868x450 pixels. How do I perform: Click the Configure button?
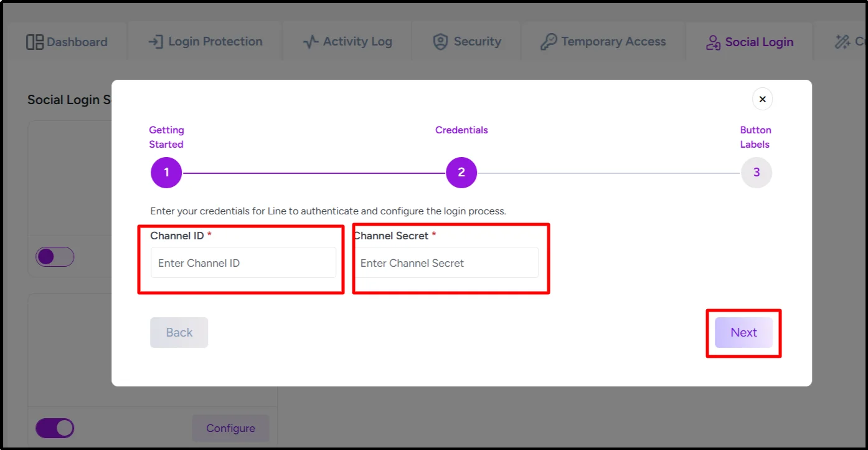coord(230,428)
